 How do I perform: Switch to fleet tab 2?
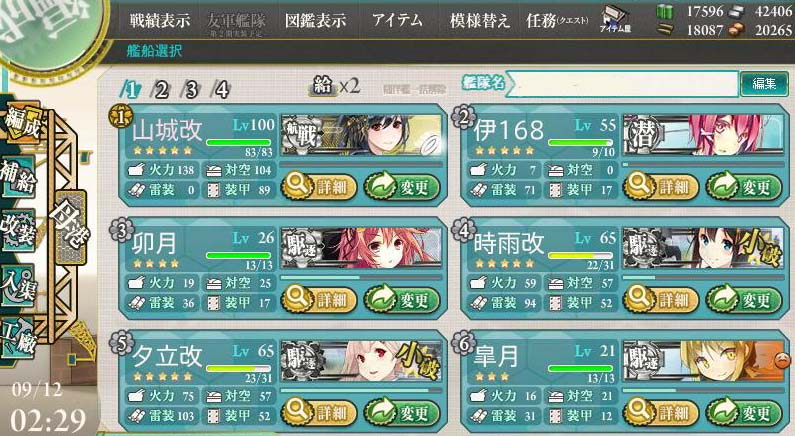tap(161, 90)
